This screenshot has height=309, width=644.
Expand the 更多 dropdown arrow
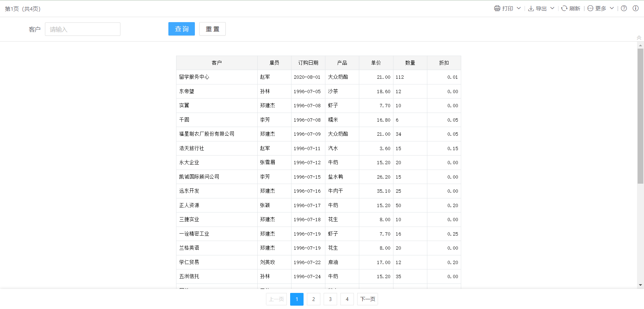click(612, 8)
